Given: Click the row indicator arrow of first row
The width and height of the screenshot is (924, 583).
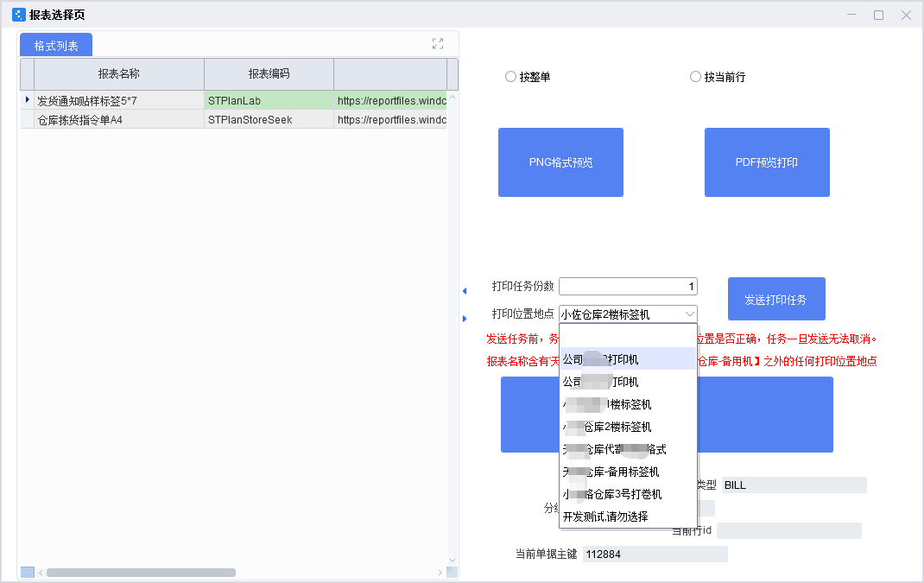Looking at the screenshot, I should (x=27, y=100).
